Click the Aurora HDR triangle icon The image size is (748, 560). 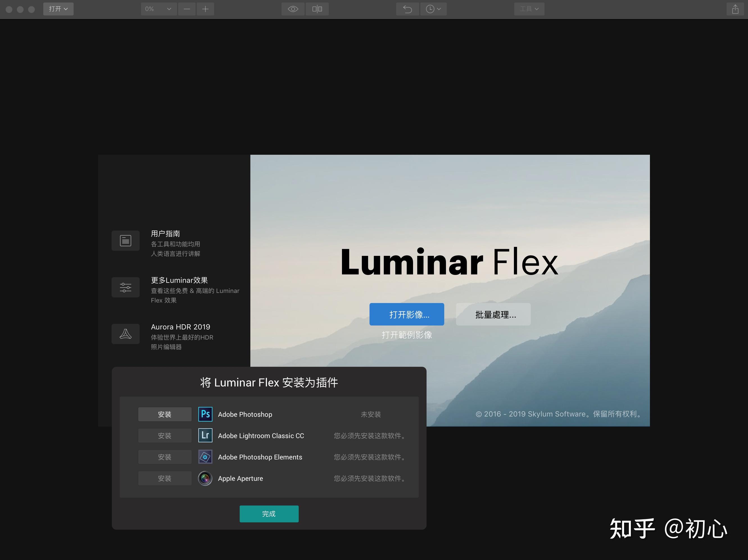125,334
